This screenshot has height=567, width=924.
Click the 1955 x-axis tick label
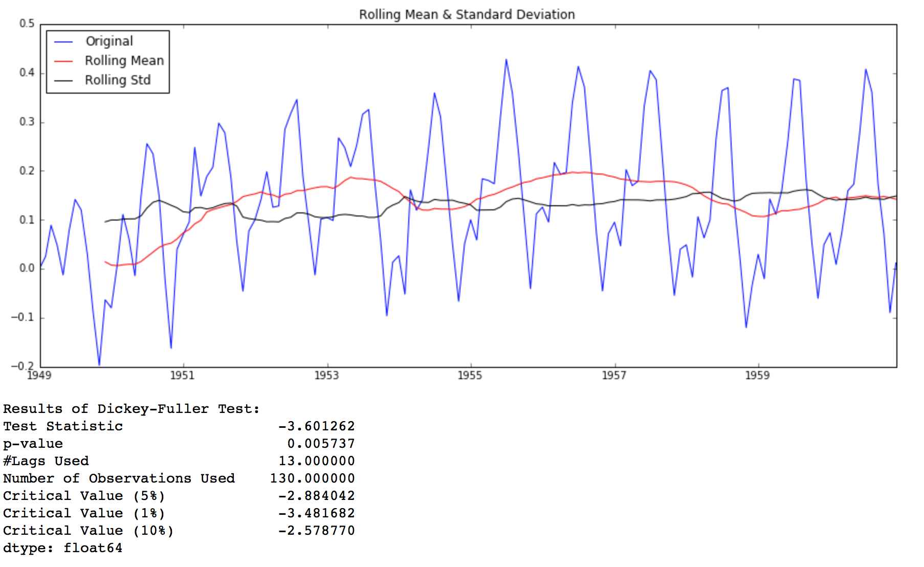pos(470,376)
